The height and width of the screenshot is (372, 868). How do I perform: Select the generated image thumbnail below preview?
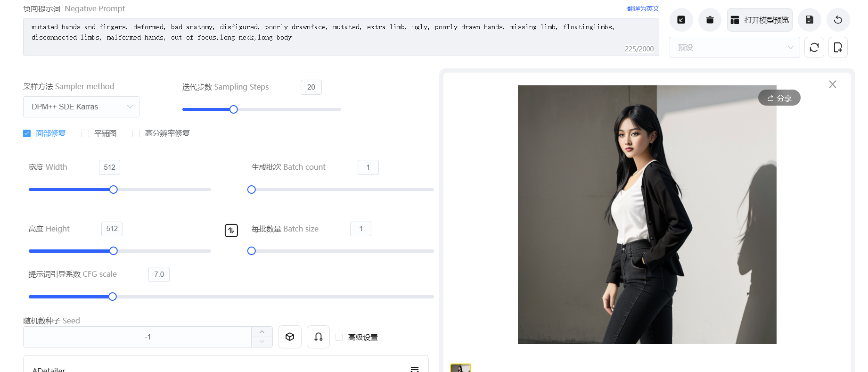pyautogui.click(x=460, y=368)
